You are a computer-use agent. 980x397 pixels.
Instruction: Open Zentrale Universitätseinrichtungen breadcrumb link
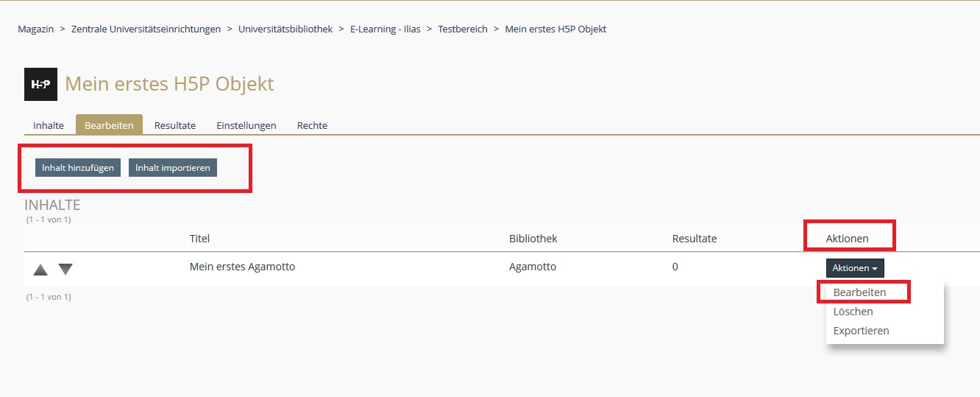click(146, 29)
